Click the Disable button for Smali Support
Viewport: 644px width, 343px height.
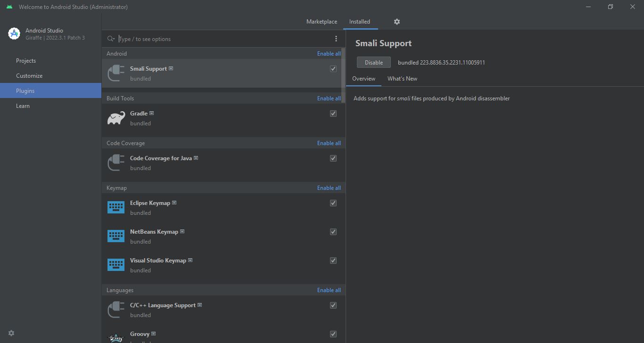click(374, 62)
